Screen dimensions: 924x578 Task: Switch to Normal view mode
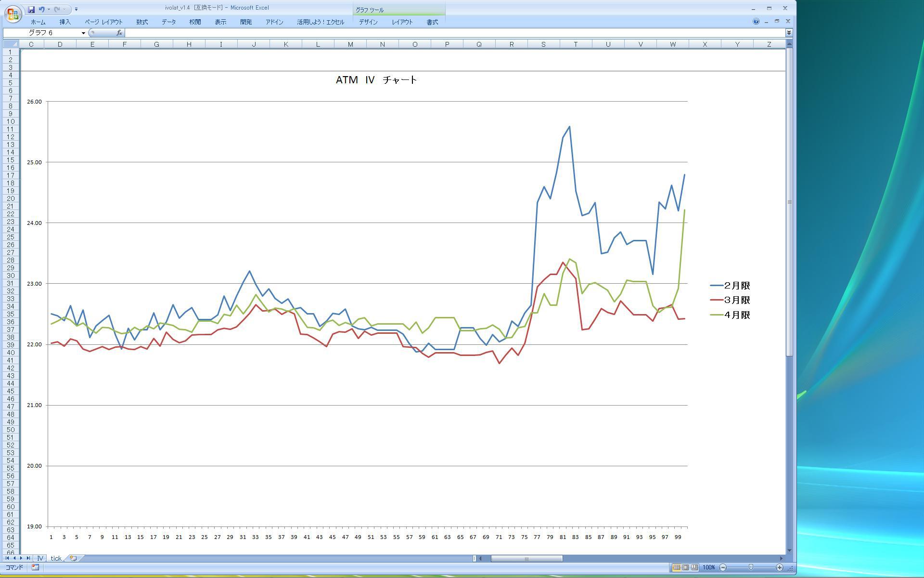[676, 567]
